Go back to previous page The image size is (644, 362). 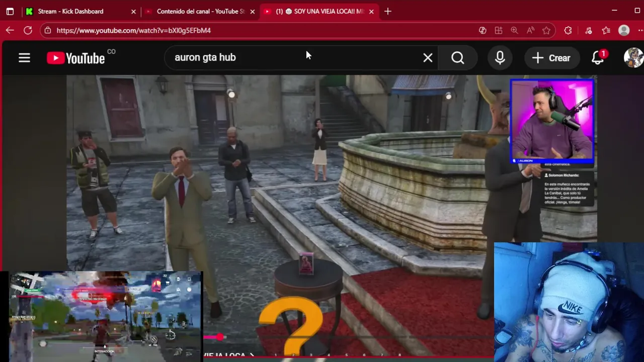tap(10, 30)
